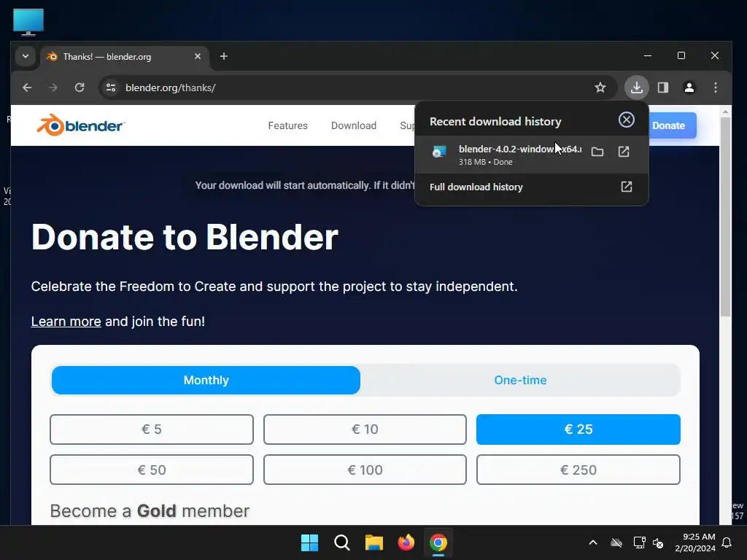This screenshot has height=560, width=747.
Task: Open downloaded blender file in new tab icon
Action: [x=624, y=152]
